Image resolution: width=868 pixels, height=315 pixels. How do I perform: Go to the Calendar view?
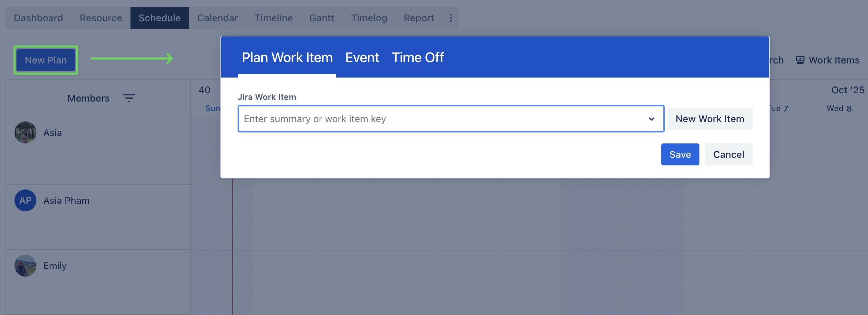coord(217,18)
